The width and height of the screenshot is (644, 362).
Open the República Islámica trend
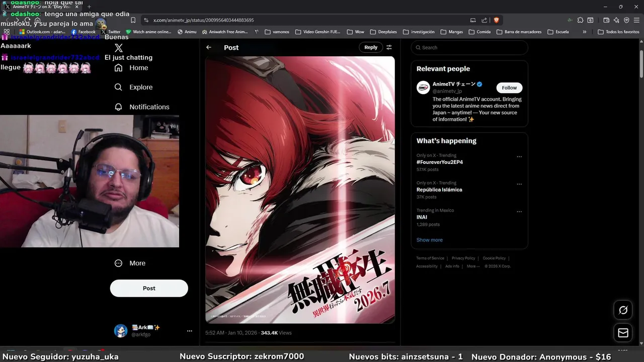point(439,190)
